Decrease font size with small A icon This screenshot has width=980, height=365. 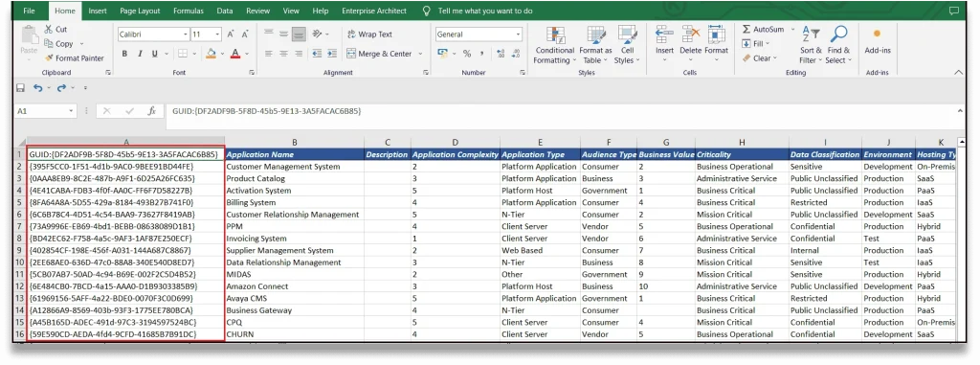[246, 34]
